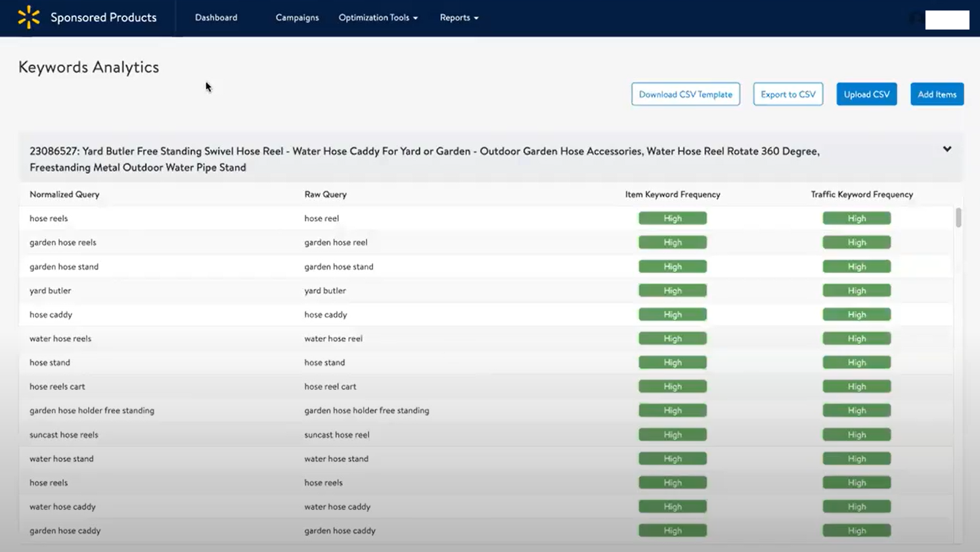Click the Keywords Analytics page heading

click(x=89, y=67)
